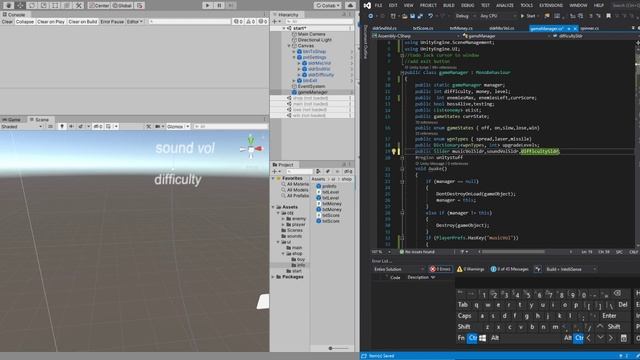Screen dimensions: 640x360
Task: Open the Unity cloud services icon
Action: [x=350, y=5]
